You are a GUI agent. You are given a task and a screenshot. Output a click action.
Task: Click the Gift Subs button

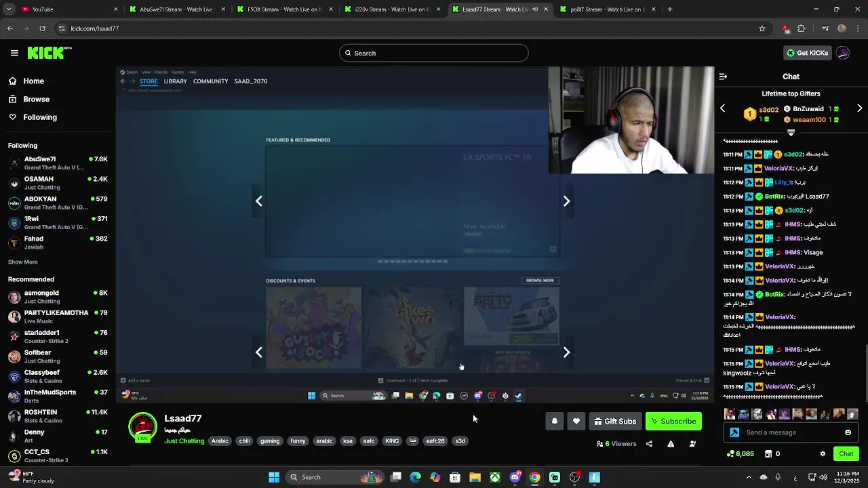tap(615, 422)
